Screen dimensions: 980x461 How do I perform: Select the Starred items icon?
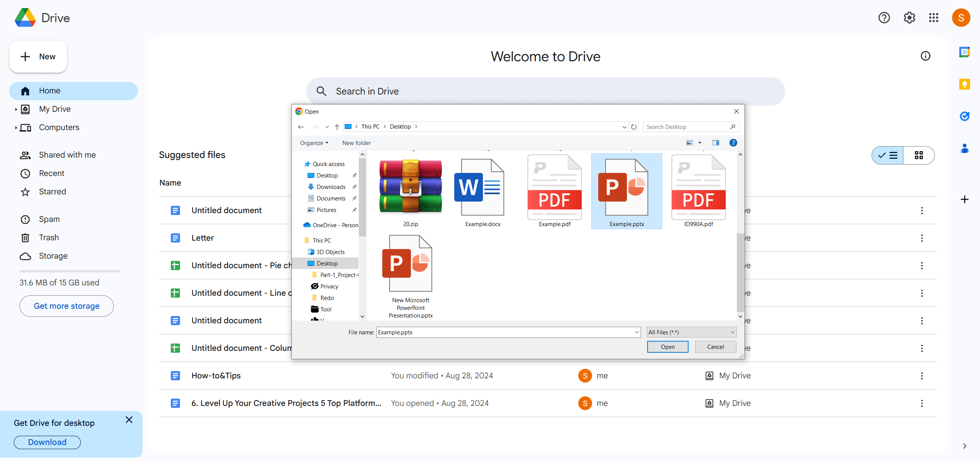coord(25,191)
